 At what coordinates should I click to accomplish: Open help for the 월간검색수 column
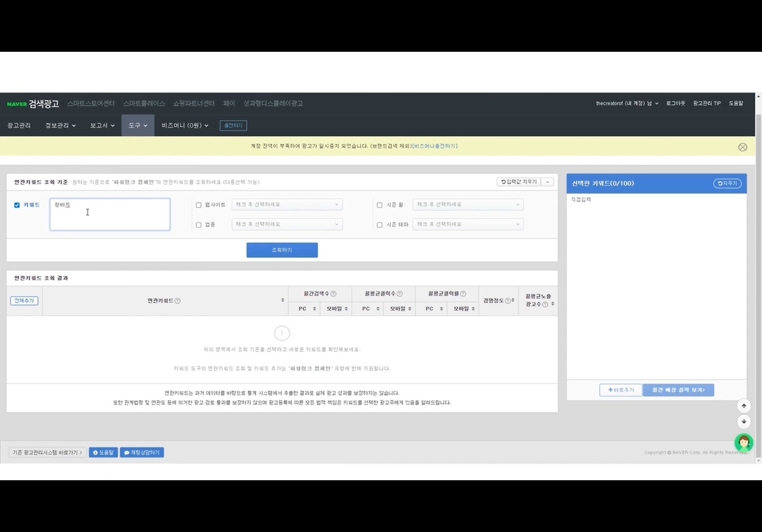[x=333, y=294]
